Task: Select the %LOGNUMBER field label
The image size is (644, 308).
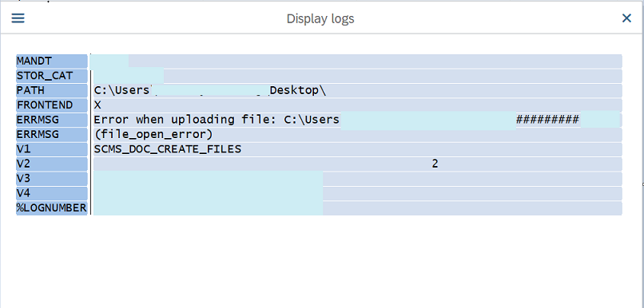Action: (x=52, y=208)
